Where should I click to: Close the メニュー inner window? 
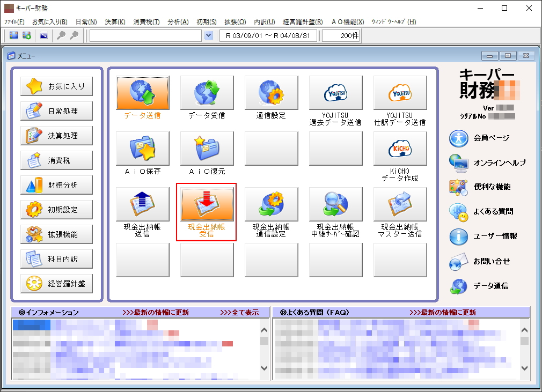(526, 56)
